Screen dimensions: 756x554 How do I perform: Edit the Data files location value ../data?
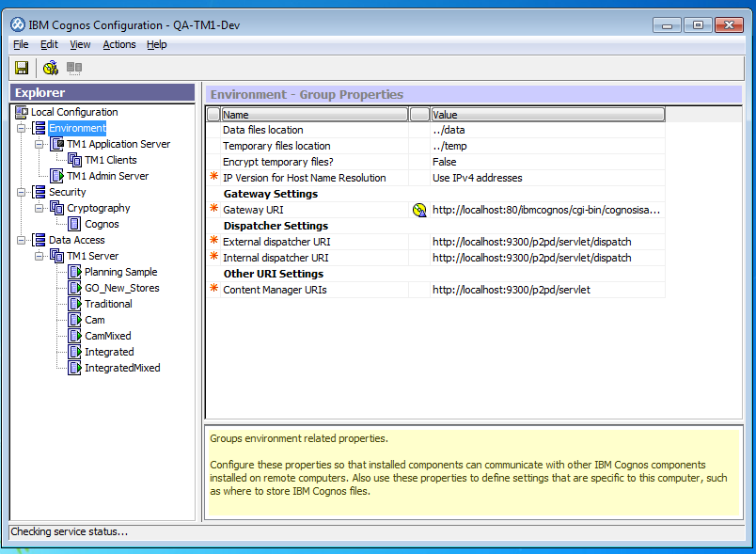click(547, 130)
